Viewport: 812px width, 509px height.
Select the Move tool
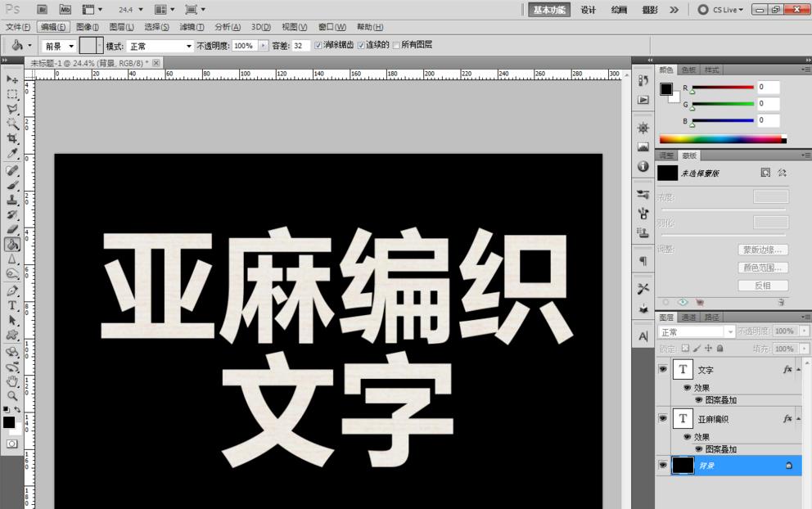[12, 79]
